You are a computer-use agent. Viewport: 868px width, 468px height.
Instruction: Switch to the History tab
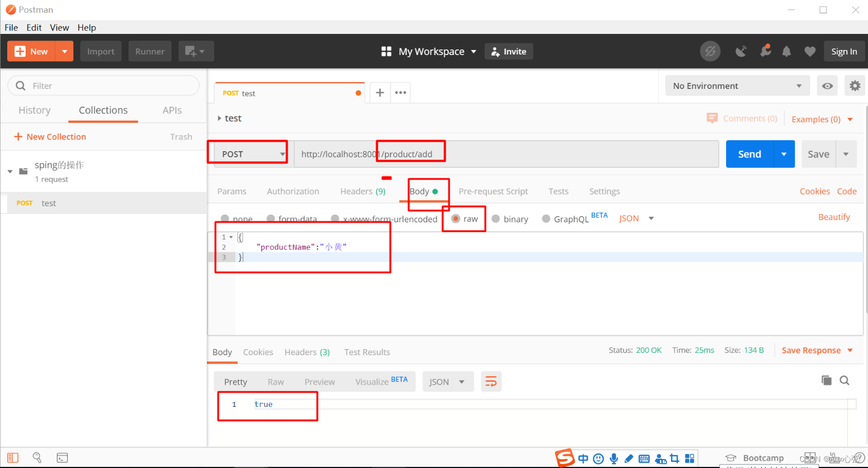(x=34, y=110)
